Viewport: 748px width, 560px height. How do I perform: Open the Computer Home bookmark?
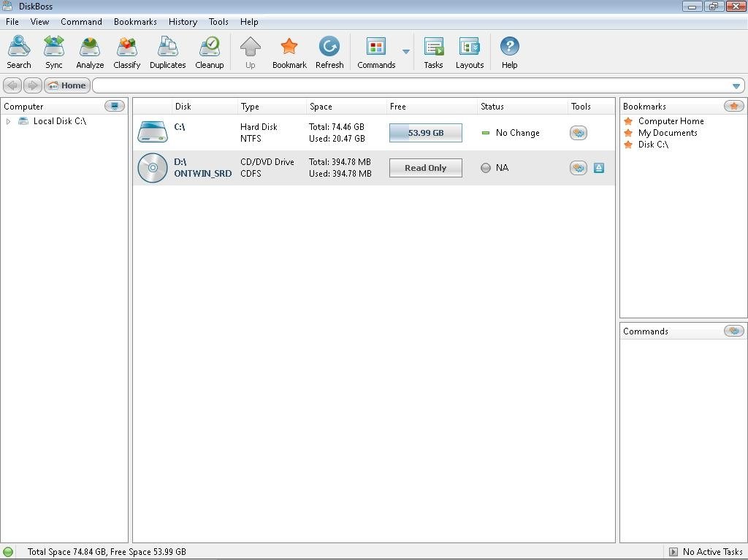click(x=671, y=121)
